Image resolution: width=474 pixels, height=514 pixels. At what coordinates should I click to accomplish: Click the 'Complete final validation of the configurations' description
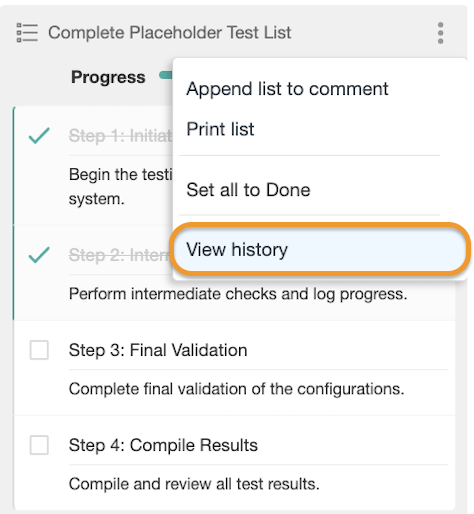pyautogui.click(x=237, y=389)
